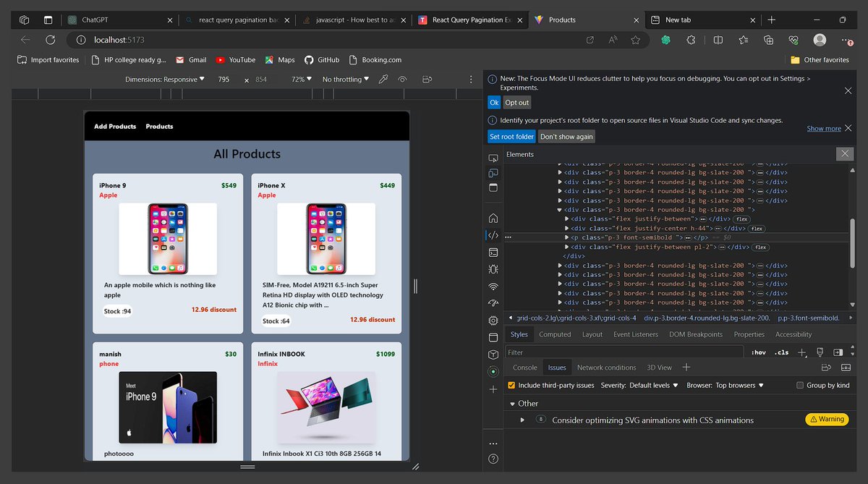Open the Network conditions drawer tab
This screenshot has height=484, width=868.
[606, 368]
